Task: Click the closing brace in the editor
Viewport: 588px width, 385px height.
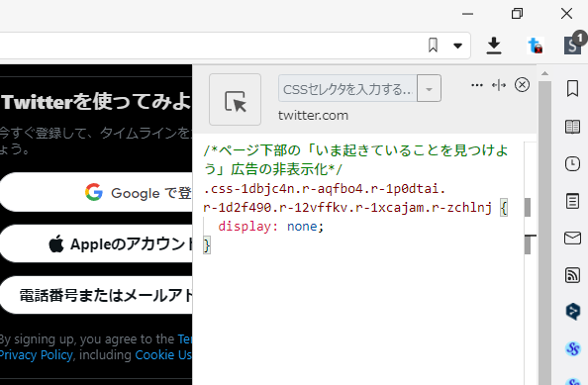Action: (x=207, y=245)
